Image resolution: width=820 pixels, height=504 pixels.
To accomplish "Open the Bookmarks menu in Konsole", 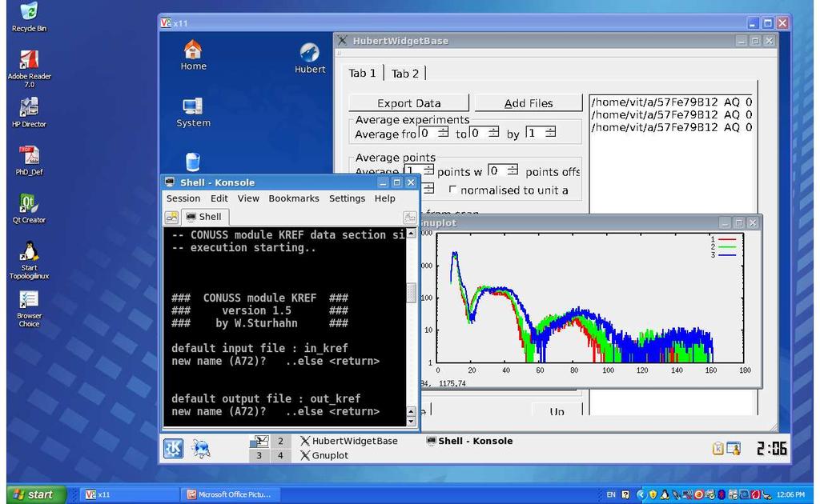I will pos(294,198).
